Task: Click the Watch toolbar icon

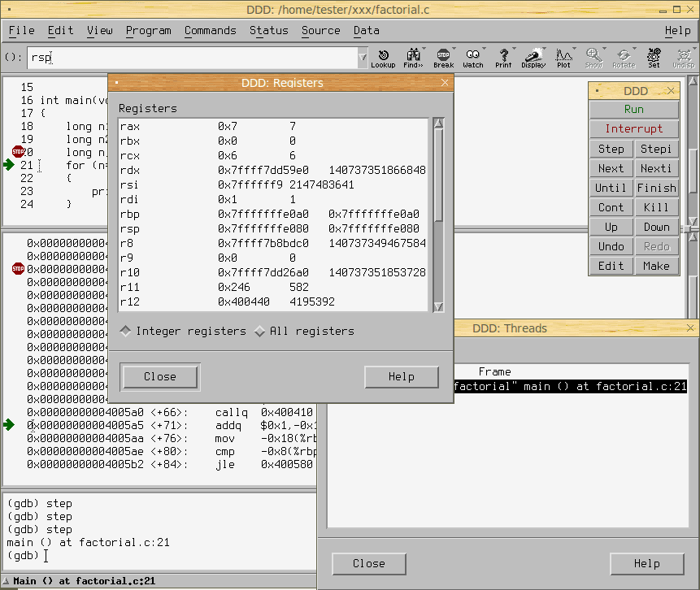Action: (473, 58)
